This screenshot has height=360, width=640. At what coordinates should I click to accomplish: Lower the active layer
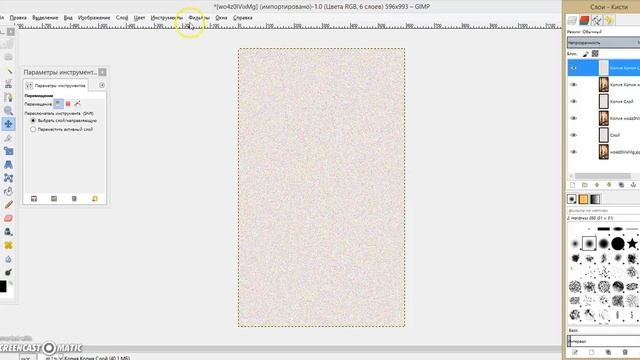[609, 185]
